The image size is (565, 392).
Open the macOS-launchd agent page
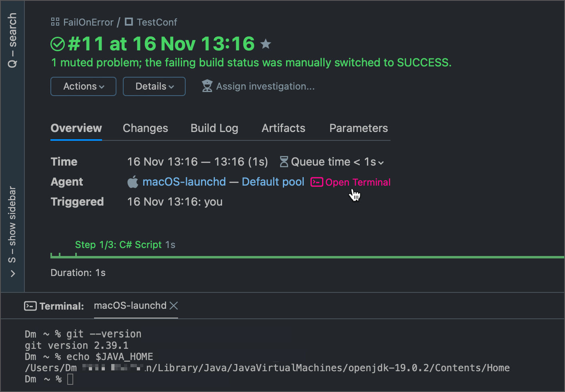184,182
